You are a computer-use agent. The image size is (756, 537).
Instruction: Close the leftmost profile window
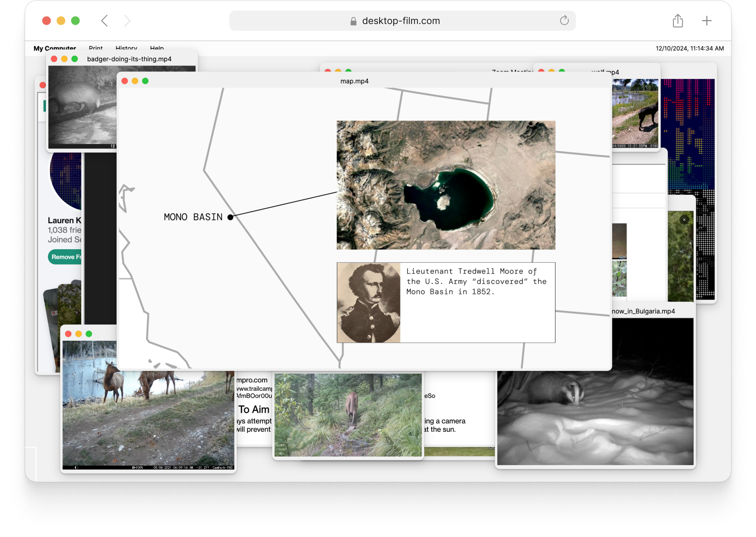click(x=43, y=85)
